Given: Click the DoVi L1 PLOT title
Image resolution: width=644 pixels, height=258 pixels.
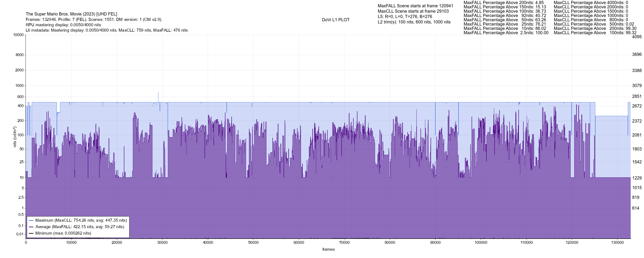Looking at the screenshot, I should click(336, 20).
